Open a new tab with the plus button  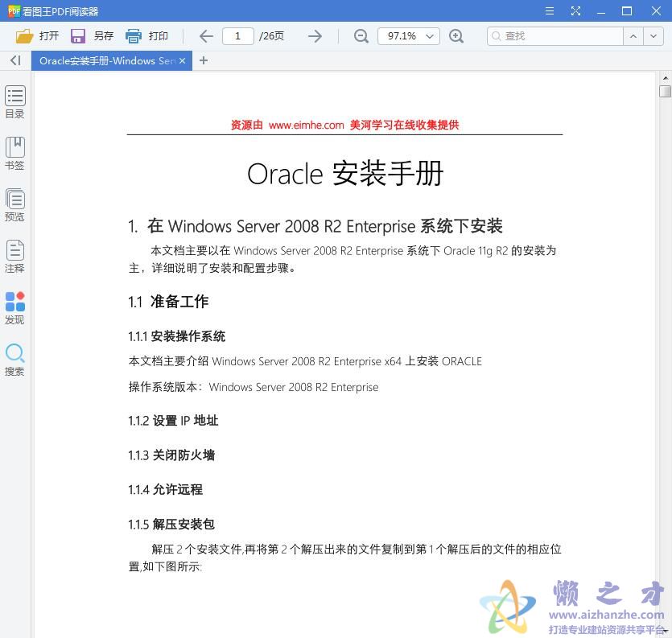pos(204,60)
